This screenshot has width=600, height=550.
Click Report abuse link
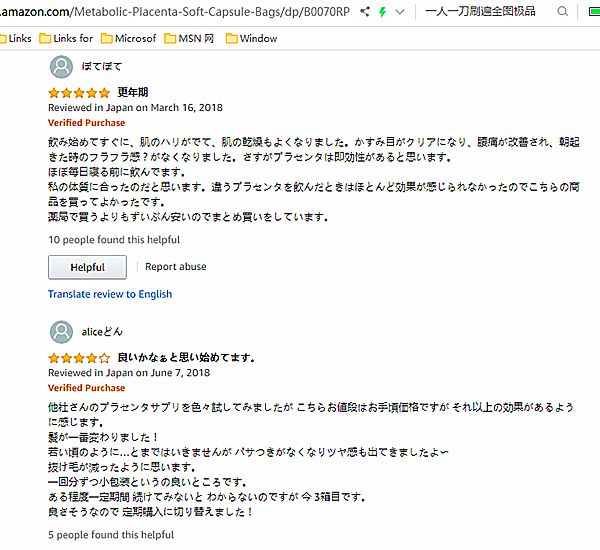(176, 267)
